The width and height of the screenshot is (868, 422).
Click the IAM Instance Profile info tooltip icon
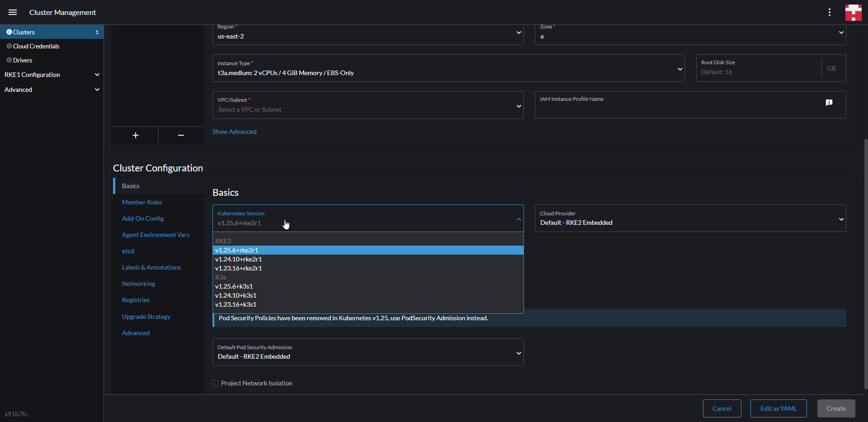tap(830, 103)
